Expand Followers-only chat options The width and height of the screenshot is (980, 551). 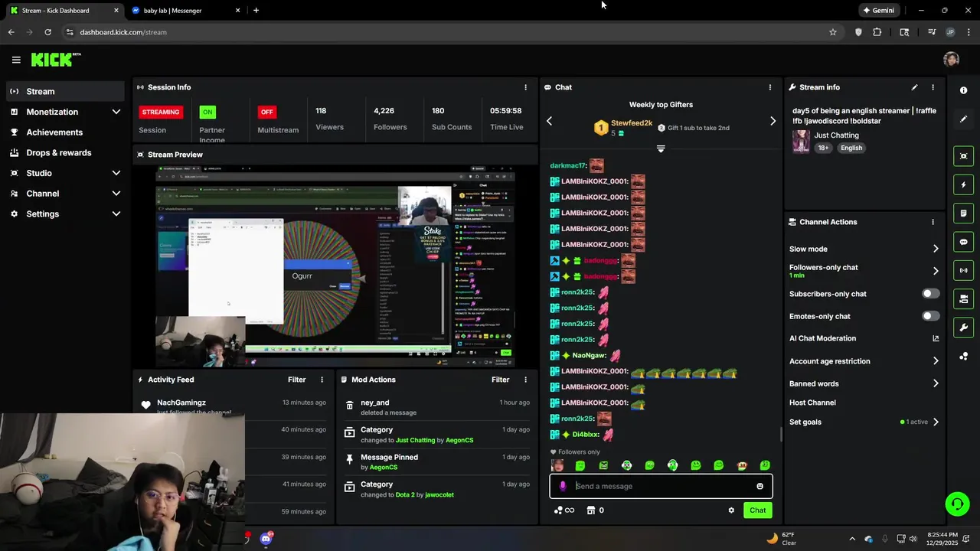[935, 271]
